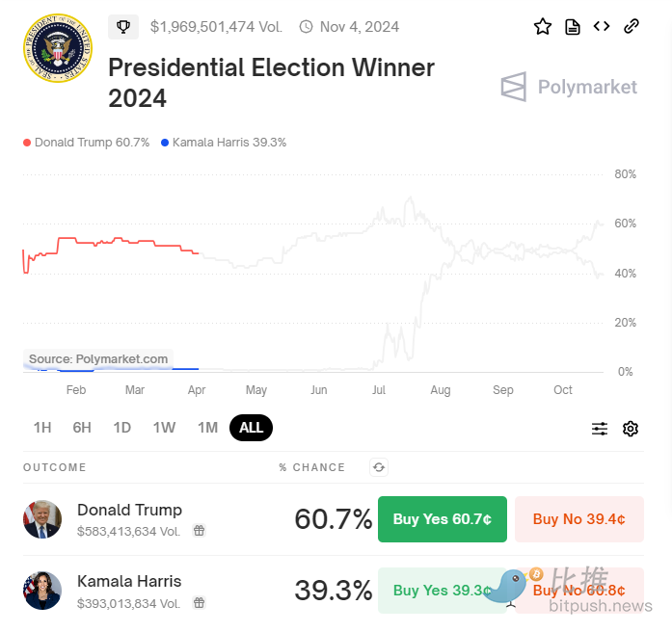
Task: Buy No for Donald Trump at 39.4¢
Action: [x=578, y=519]
